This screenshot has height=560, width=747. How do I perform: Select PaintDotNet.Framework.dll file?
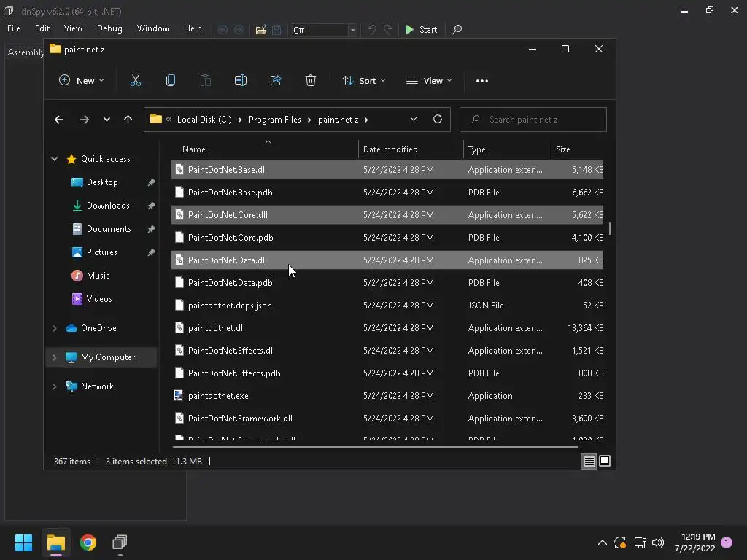point(387,419)
